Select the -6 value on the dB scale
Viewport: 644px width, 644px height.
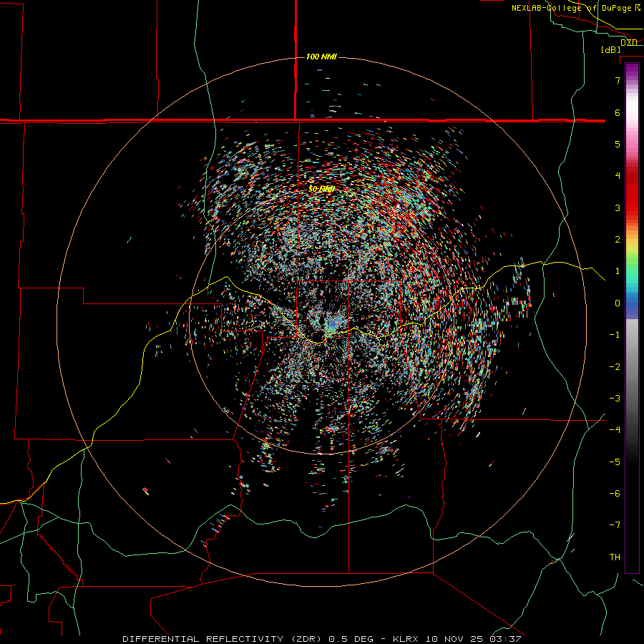point(615,494)
